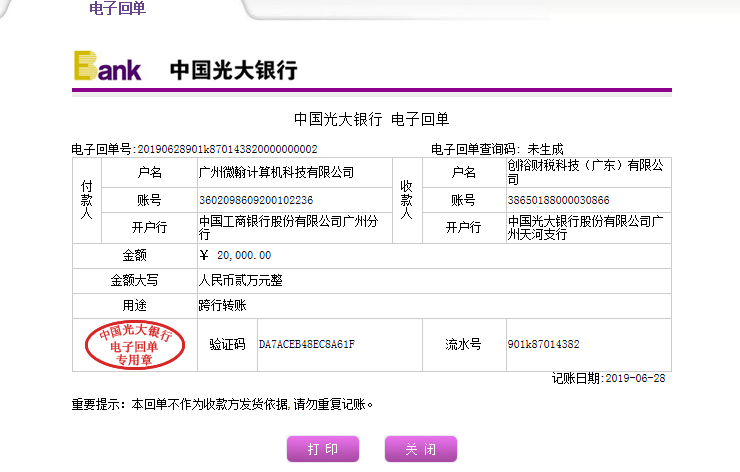Select payer bank 中国工商银行股份有限公司广州分行

tap(288, 228)
